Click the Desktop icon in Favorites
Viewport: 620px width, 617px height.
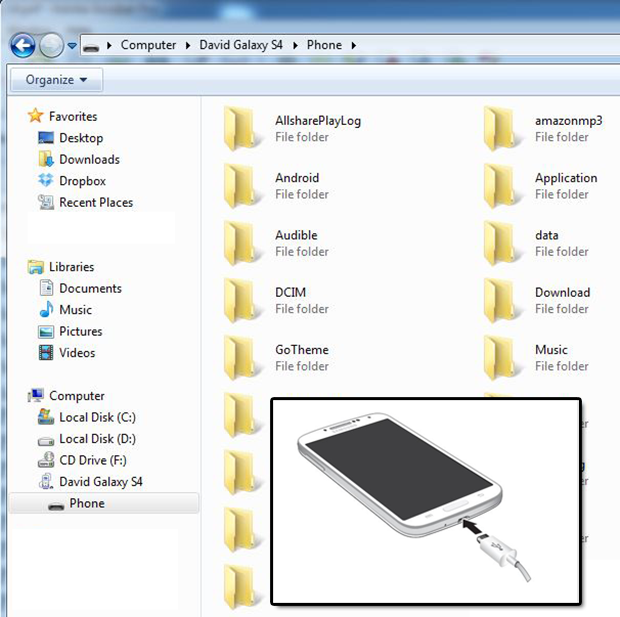(46, 138)
